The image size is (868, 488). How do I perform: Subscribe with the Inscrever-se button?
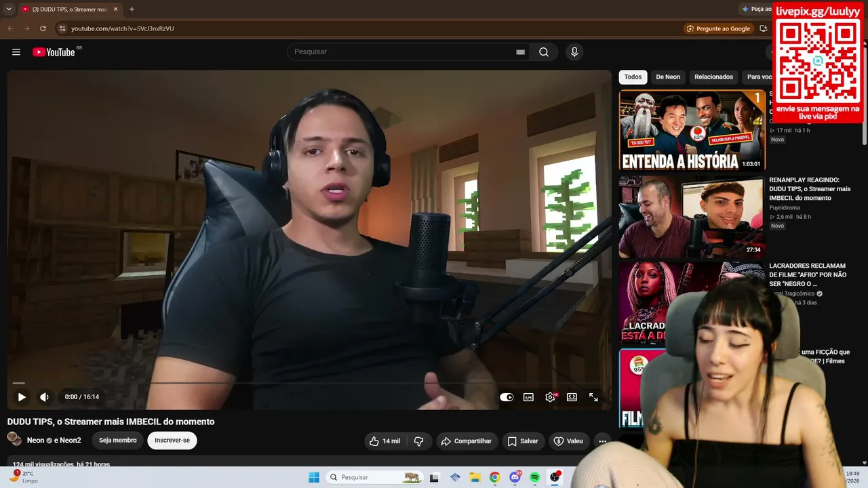click(x=172, y=441)
